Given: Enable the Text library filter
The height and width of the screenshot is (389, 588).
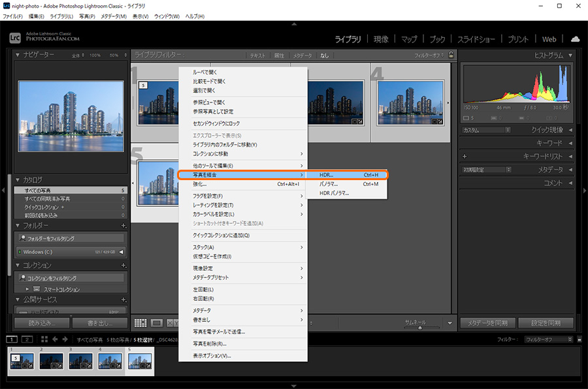Looking at the screenshot, I should (x=257, y=55).
